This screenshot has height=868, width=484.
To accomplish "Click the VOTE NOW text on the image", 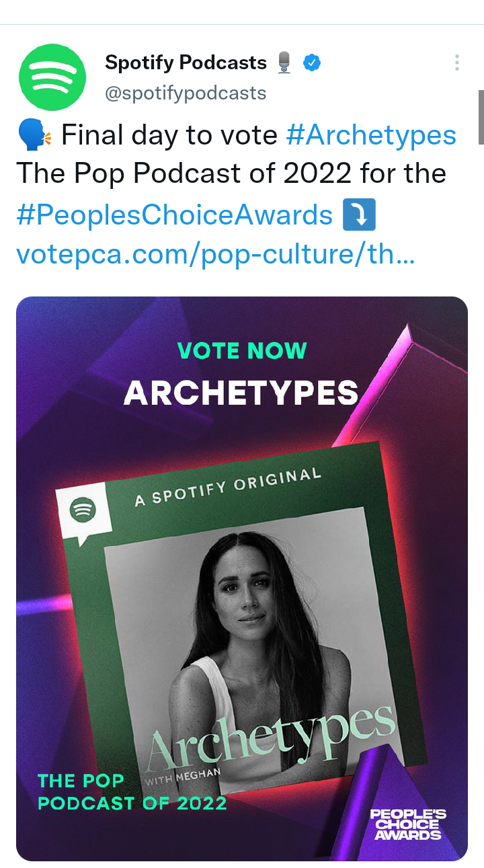I will 242,351.
